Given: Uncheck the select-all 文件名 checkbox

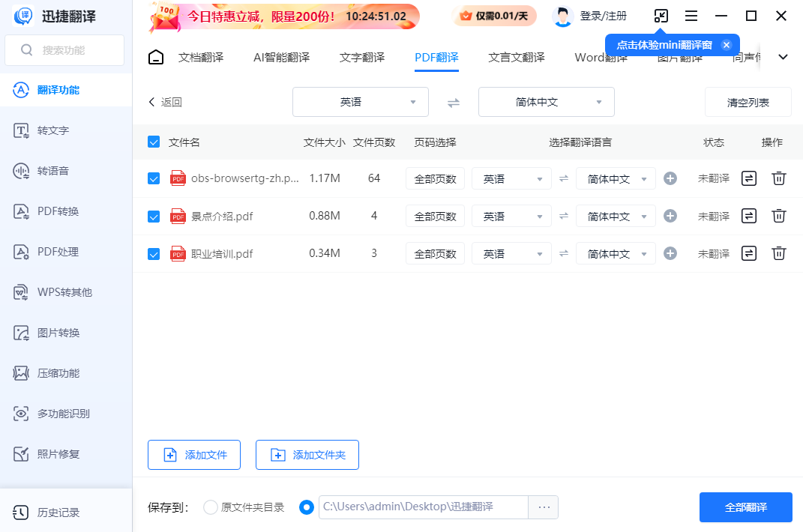Looking at the screenshot, I should pyautogui.click(x=154, y=142).
